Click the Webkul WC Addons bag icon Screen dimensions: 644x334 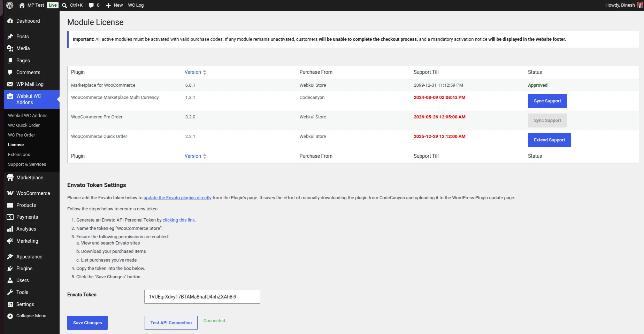10,96
